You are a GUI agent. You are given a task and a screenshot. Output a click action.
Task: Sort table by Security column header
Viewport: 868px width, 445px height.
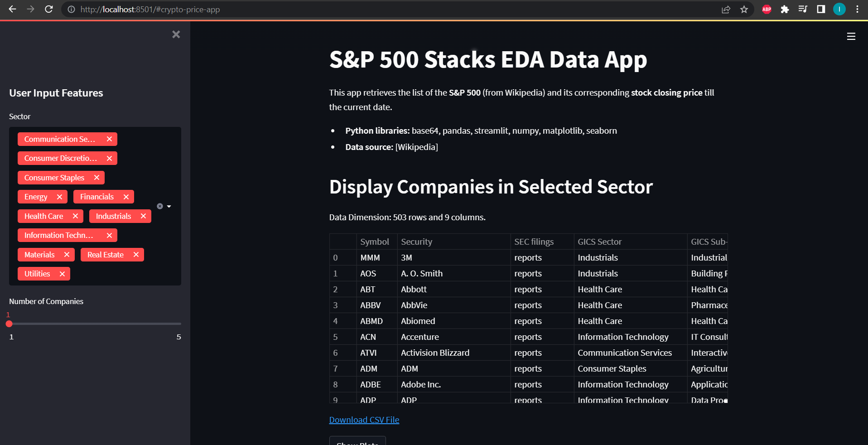pyautogui.click(x=454, y=242)
